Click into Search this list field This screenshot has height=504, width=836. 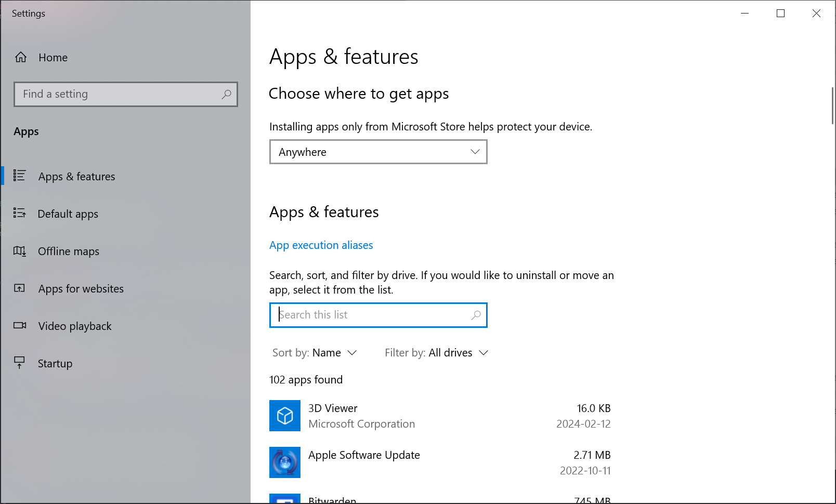[378, 315]
